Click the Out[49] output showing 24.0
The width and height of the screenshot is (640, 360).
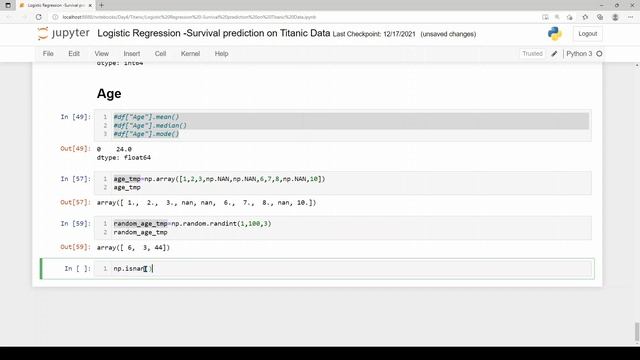pyautogui.click(x=114, y=149)
